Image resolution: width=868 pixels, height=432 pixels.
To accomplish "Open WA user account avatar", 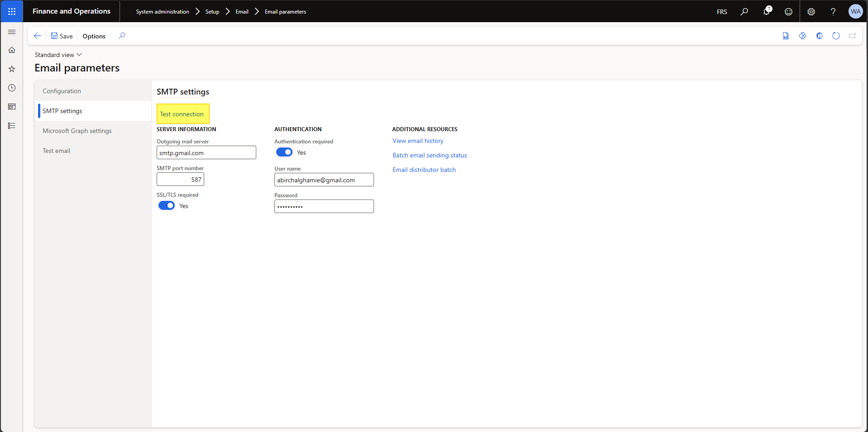I will [x=855, y=12].
